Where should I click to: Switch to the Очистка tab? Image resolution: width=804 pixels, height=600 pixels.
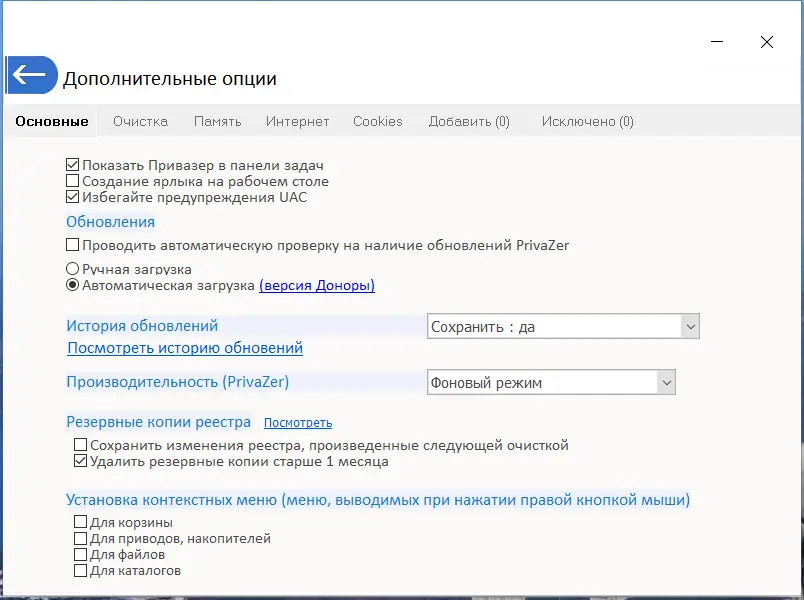coord(140,121)
